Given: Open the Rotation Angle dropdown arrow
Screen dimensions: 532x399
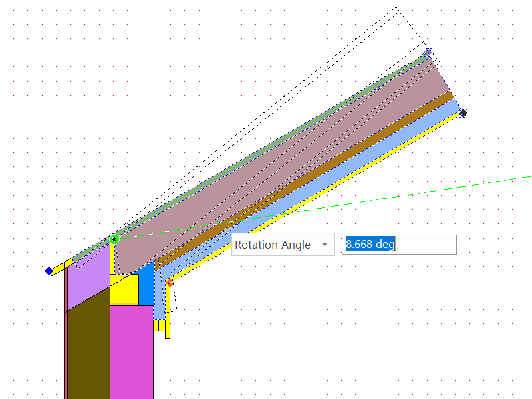Looking at the screenshot, I should click(x=325, y=245).
